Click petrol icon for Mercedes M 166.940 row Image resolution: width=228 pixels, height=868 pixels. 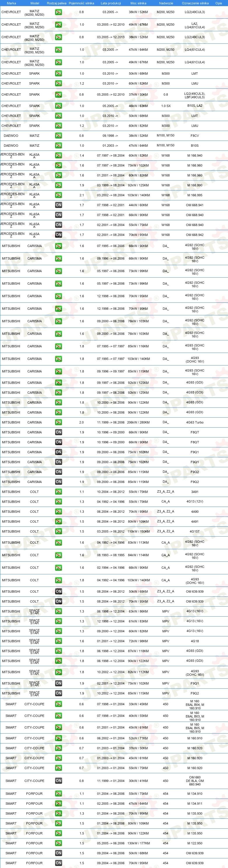click(x=59, y=156)
